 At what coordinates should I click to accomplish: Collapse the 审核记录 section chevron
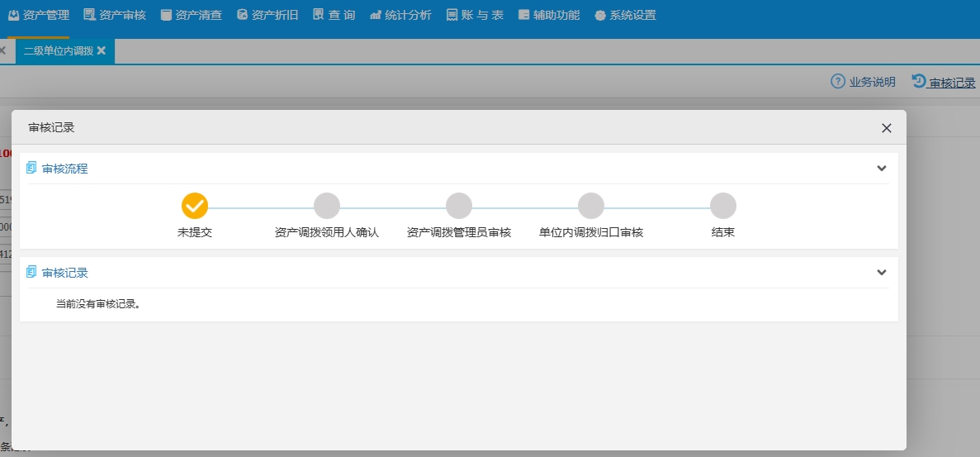tap(881, 273)
